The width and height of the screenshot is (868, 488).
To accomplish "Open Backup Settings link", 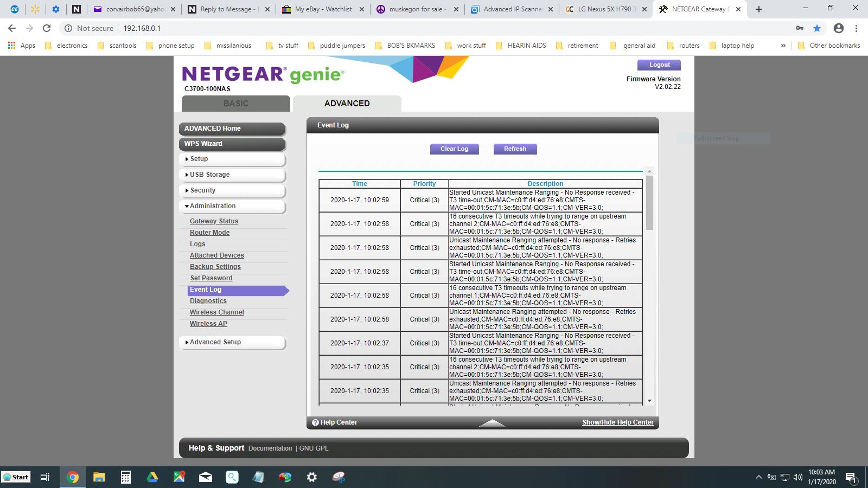I will click(215, 267).
